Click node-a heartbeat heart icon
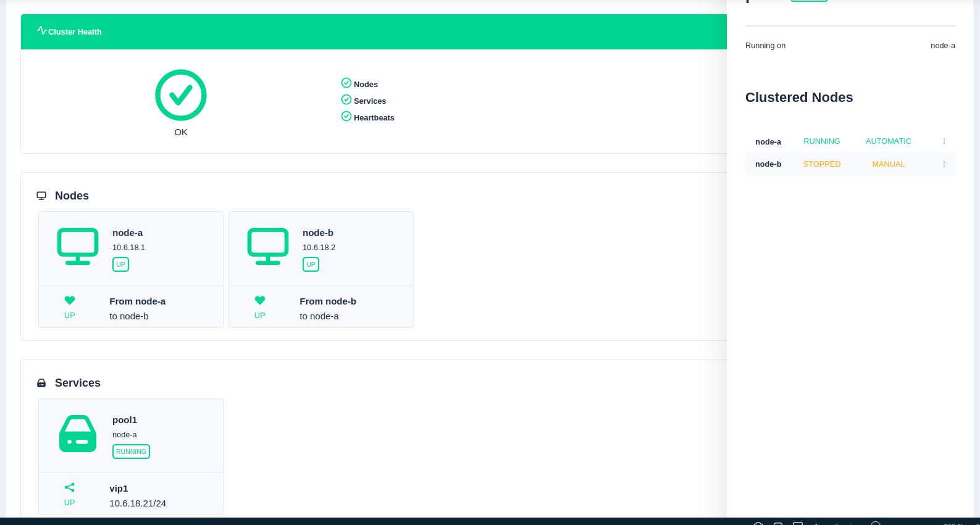The width and height of the screenshot is (980, 525). pos(70,300)
